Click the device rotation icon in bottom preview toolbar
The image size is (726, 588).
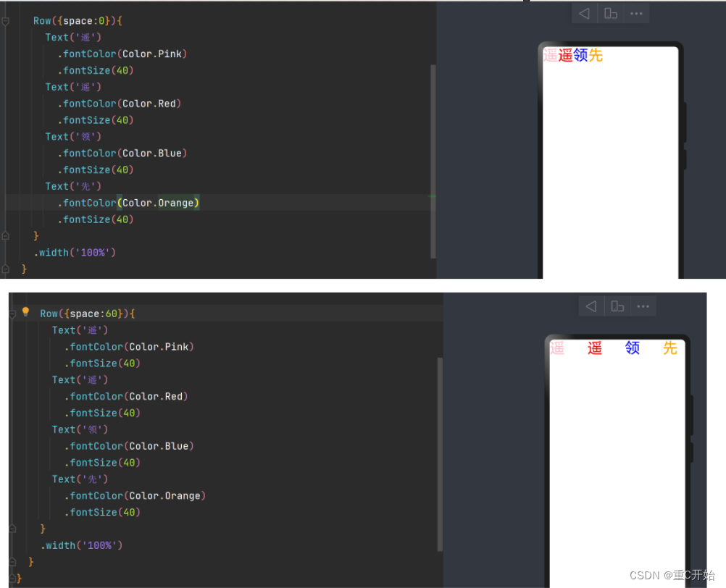[617, 306]
